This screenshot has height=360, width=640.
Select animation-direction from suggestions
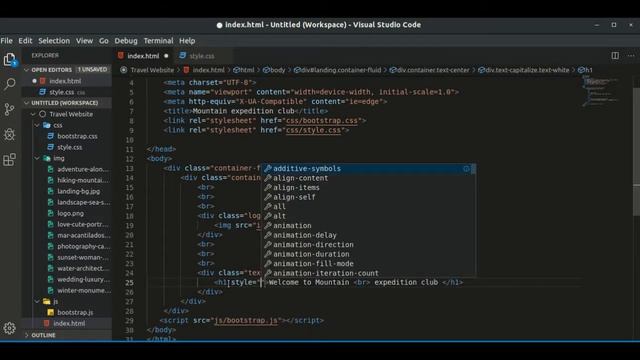(369, 244)
